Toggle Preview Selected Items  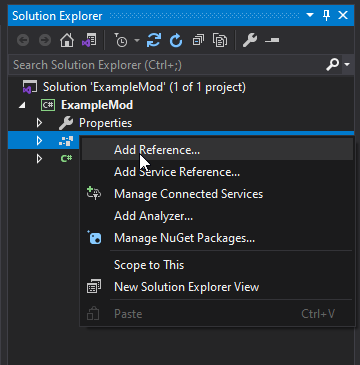click(x=272, y=41)
